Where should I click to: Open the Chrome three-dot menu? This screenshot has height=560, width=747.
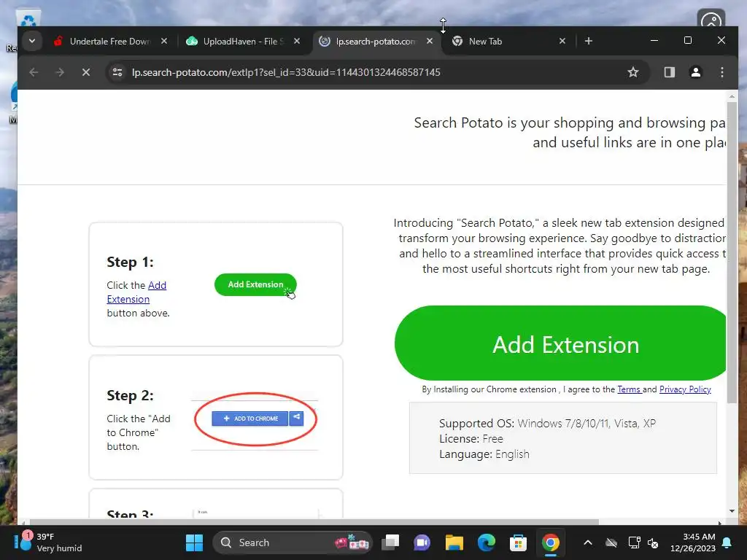pyautogui.click(x=721, y=72)
